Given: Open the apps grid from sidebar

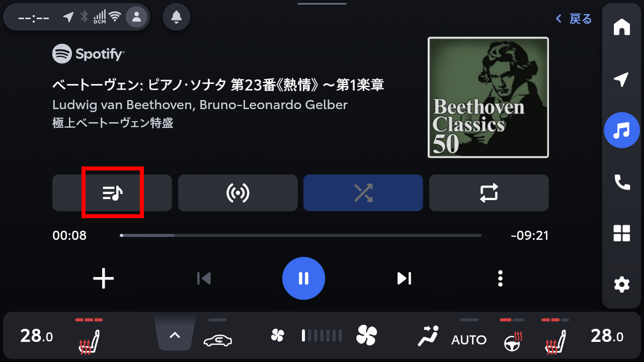Looking at the screenshot, I should 622,233.
